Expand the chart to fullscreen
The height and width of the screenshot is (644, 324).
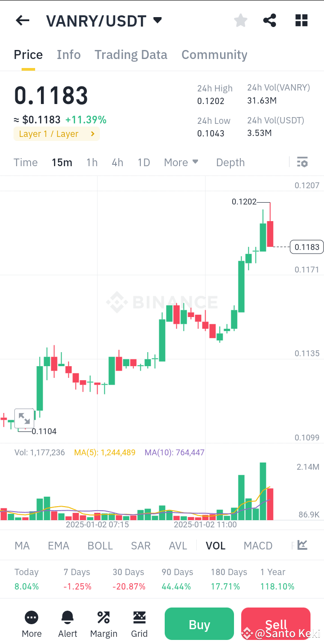pos(24,418)
